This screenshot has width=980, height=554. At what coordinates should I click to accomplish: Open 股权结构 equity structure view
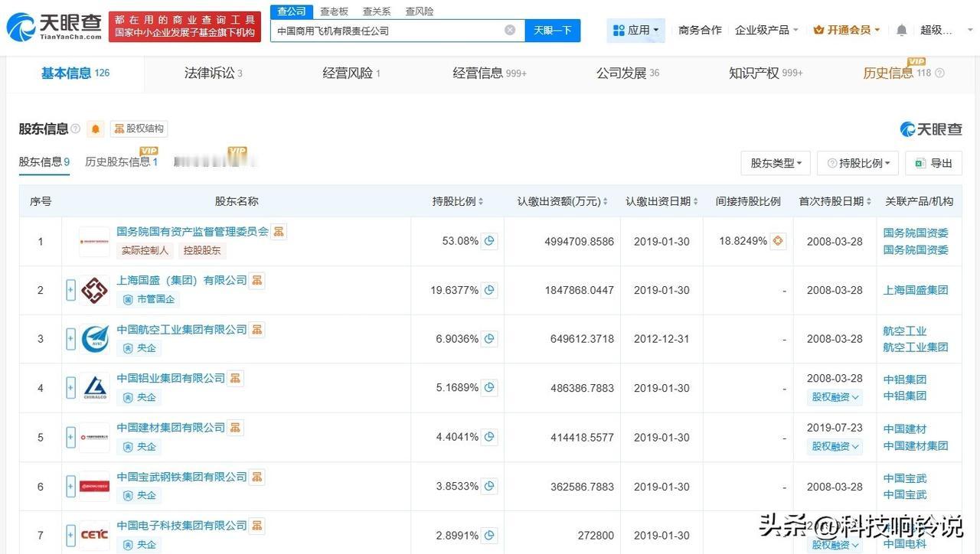[x=139, y=129]
